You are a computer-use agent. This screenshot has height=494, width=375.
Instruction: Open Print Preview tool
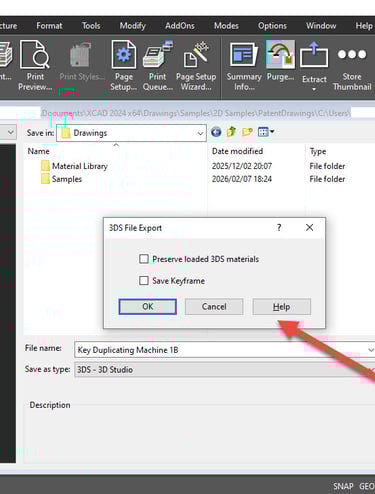(x=35, y=66)
